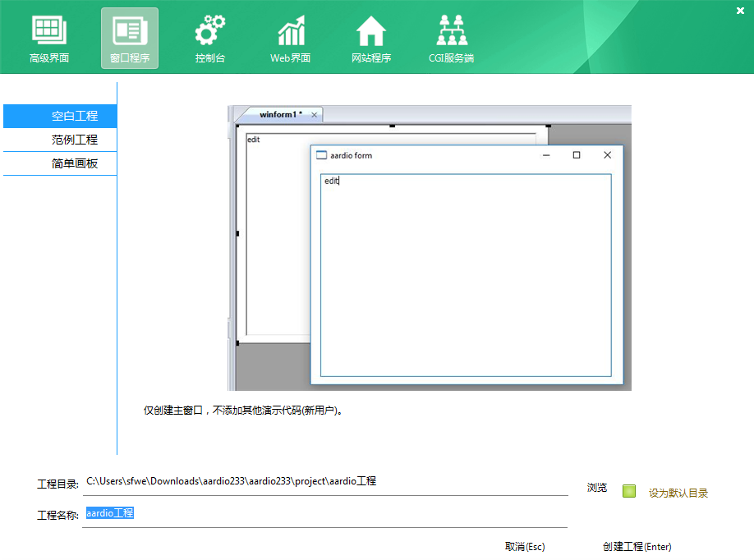
Task: Click 取消(Esc) to cancel
Action: [x=525, y=547]
